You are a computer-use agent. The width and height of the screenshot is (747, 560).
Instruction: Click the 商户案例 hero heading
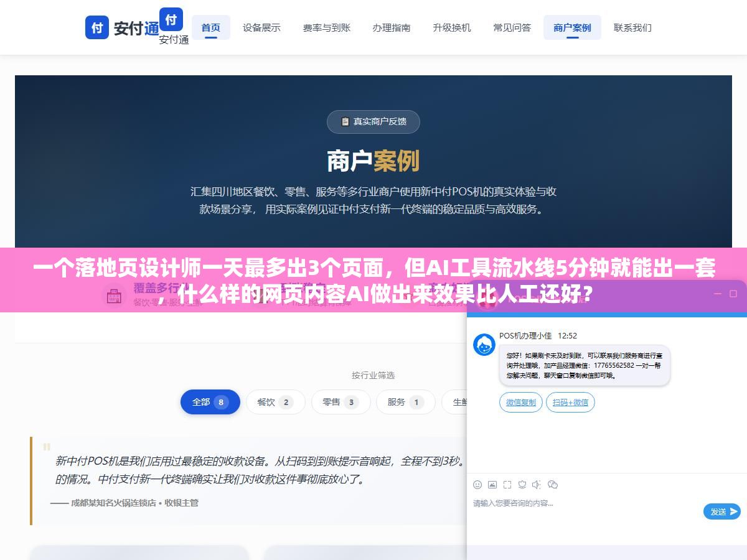(374, 161)
